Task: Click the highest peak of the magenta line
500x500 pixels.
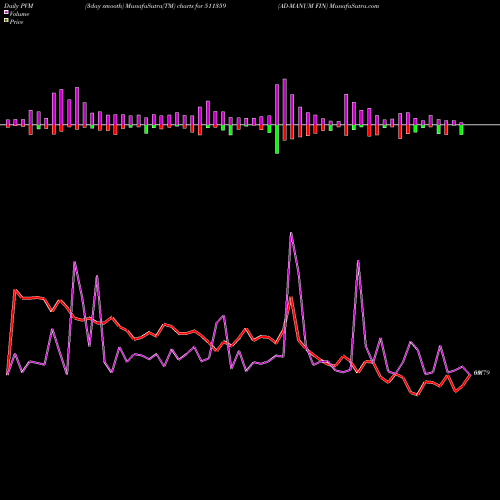Action: (291, 233)
